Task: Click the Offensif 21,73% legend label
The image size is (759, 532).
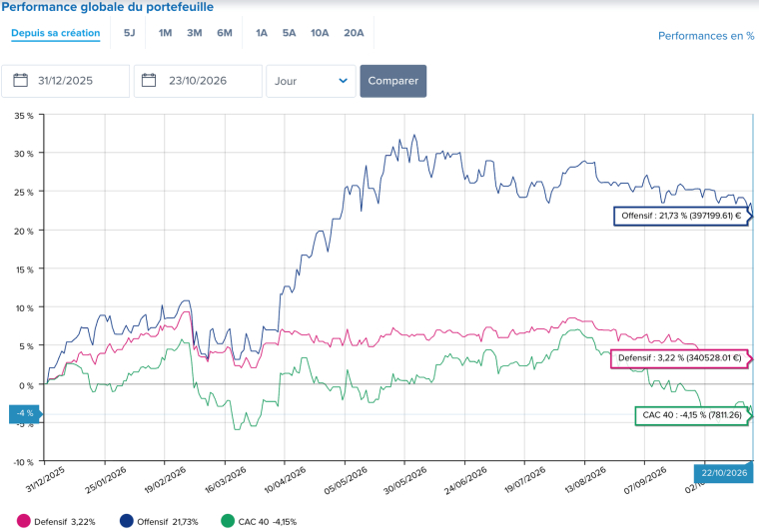Action: click(168, 522)
